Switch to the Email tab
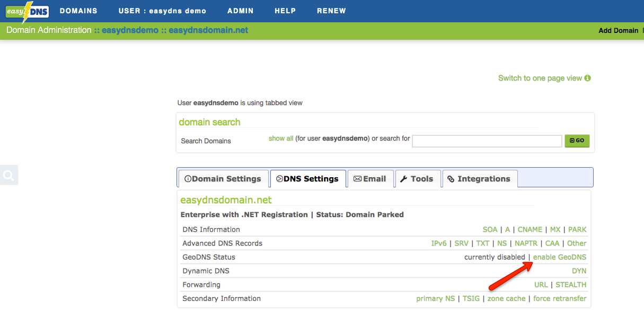This screenshot has height=320, width=644. (x=371, y=179)
